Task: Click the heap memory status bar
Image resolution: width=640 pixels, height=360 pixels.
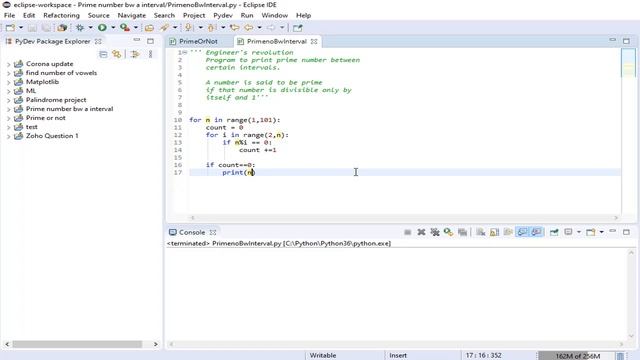Action: (576, 356)
